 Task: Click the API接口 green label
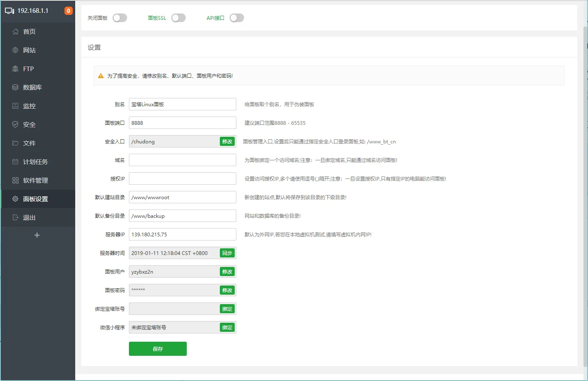[215, 18]
